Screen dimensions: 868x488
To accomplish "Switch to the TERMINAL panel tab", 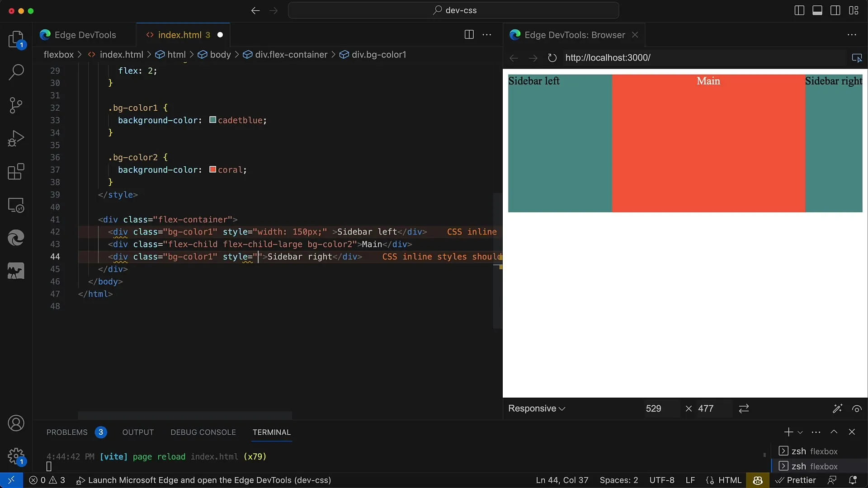I will (x=271, y=432).
